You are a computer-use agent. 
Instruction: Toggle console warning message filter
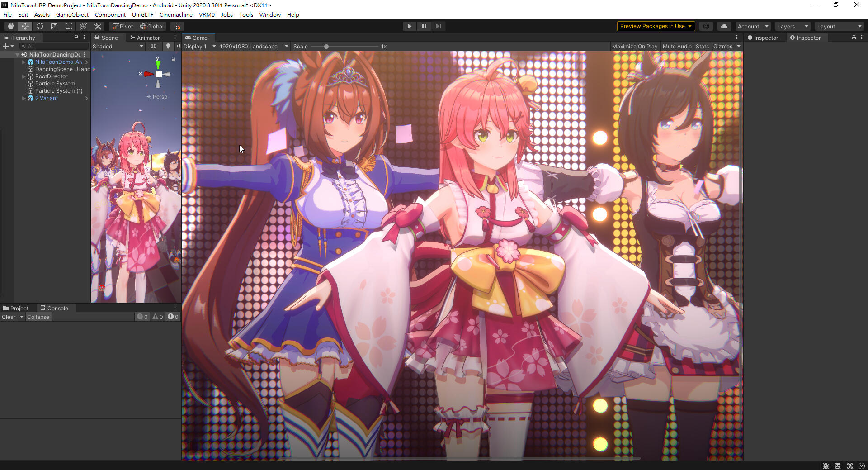click(158, 317)
